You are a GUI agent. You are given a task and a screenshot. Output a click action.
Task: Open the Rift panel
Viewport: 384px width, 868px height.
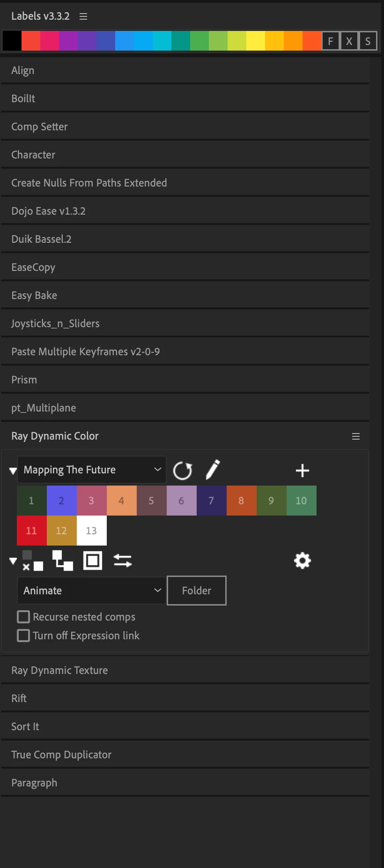coord(185,698)
